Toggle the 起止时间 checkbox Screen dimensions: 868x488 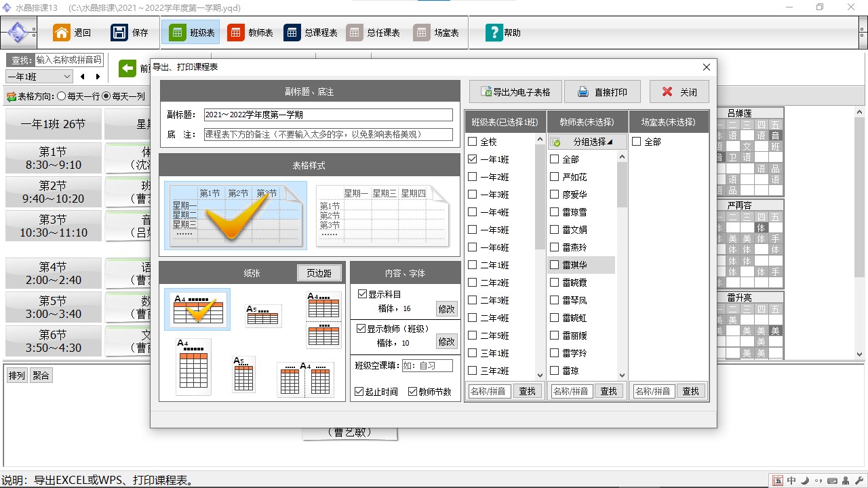359,392
